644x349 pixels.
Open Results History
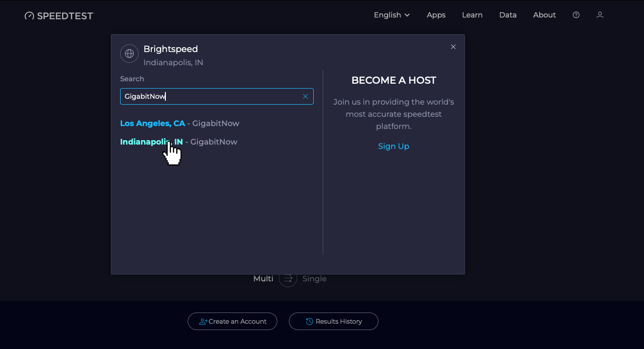(334, 321)
